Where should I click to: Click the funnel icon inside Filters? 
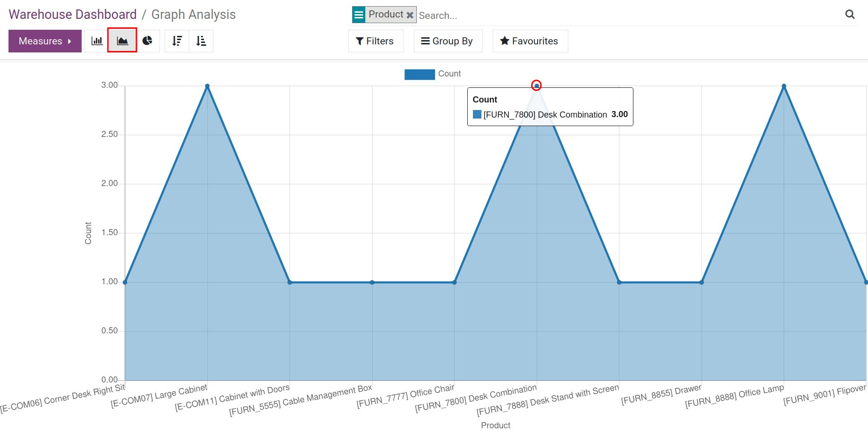pos(360,41)
